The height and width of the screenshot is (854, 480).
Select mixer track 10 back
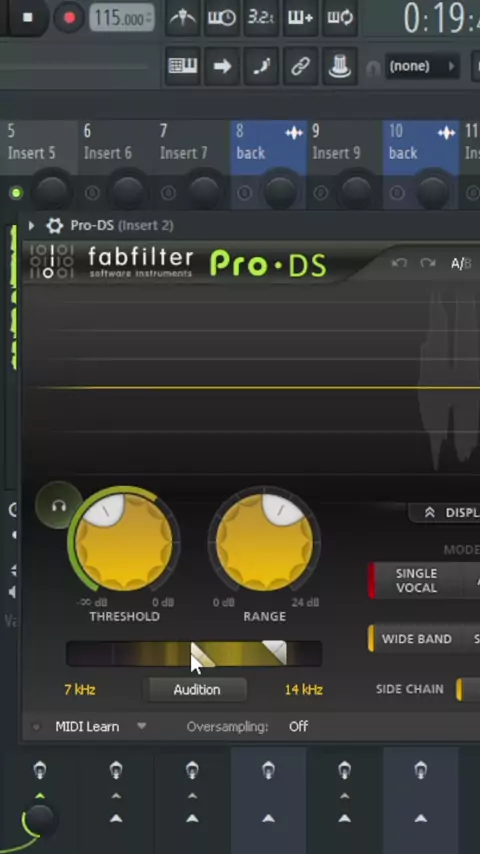tap(421, 142)
